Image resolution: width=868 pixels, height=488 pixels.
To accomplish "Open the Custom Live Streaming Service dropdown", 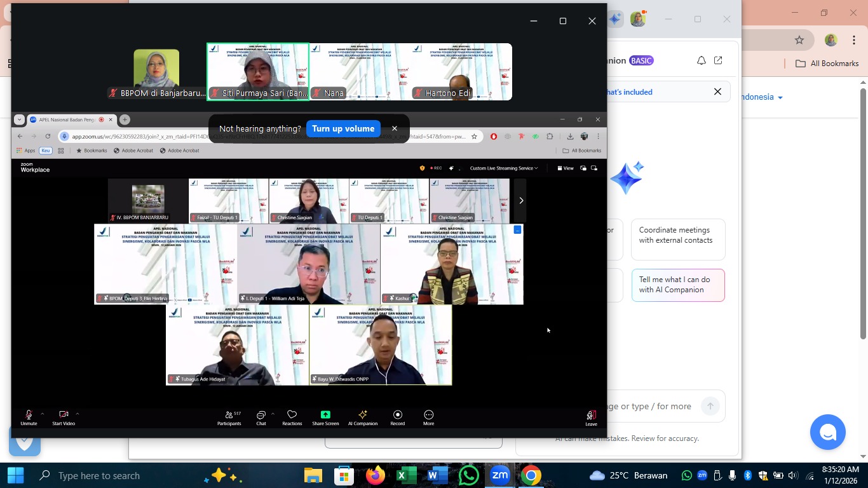I will pyautogui.click(x=504, y=168).
